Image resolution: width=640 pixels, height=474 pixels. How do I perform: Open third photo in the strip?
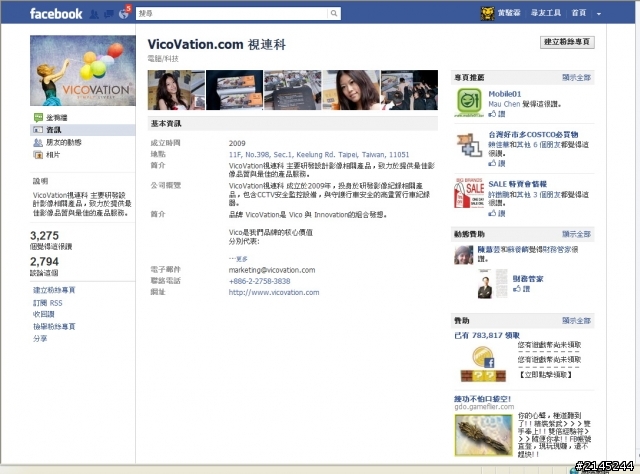[293, 90]
